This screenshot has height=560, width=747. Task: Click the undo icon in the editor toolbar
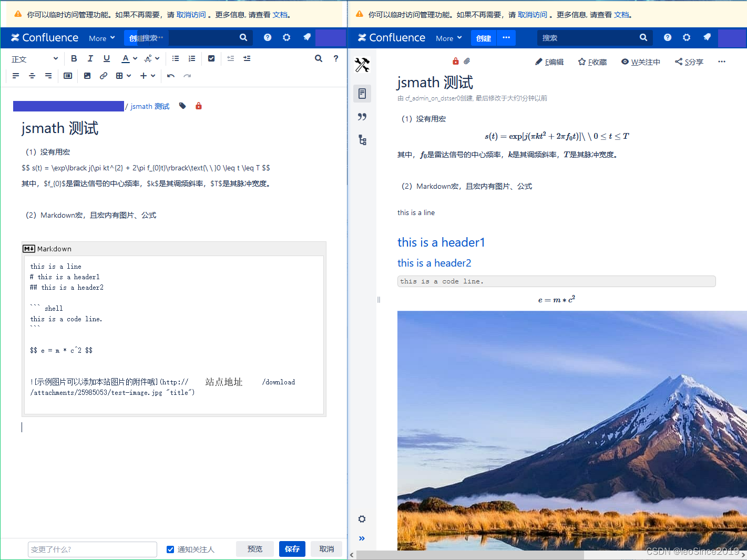point(170,76)
